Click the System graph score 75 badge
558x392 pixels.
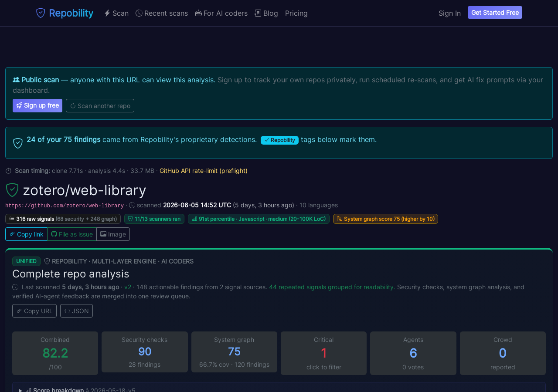point(385,219)
